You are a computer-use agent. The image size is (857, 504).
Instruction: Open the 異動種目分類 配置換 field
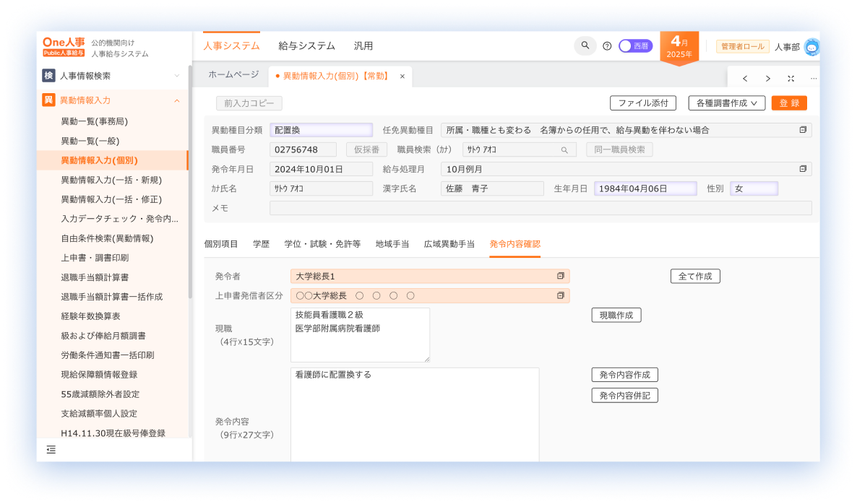[321, 130]
